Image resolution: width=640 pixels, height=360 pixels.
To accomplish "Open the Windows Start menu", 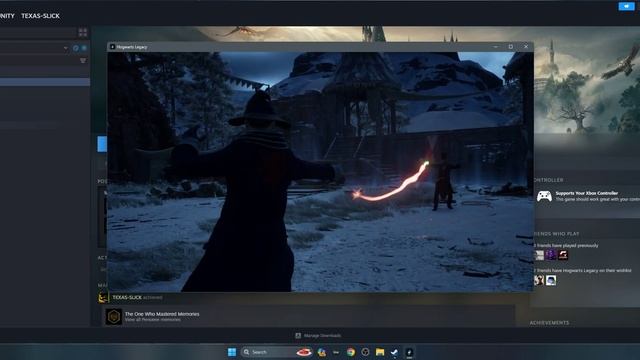I will coord(232,352).
